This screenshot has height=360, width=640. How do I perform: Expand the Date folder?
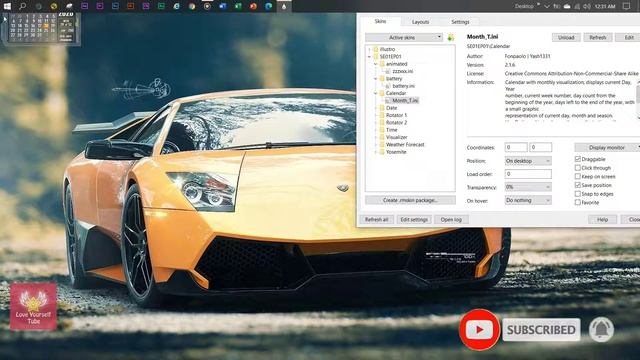(x=376, y=108)
